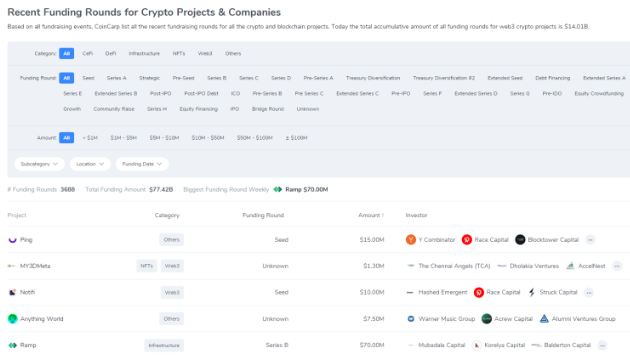Open the Notifi project link
Viewport: 630px width, 360px height.
click(27, 292)
